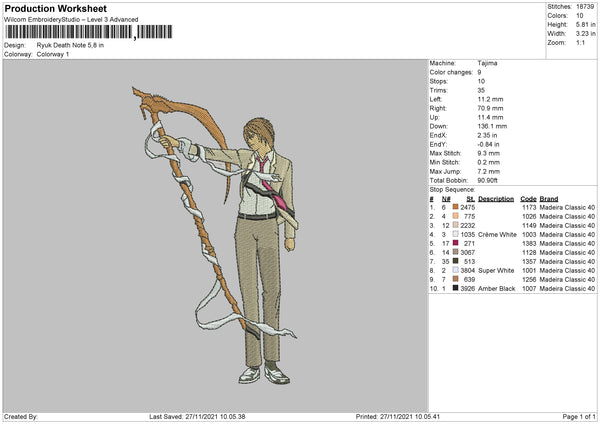Click the Left value '11.2 mm'

click(x=490, y=99)
